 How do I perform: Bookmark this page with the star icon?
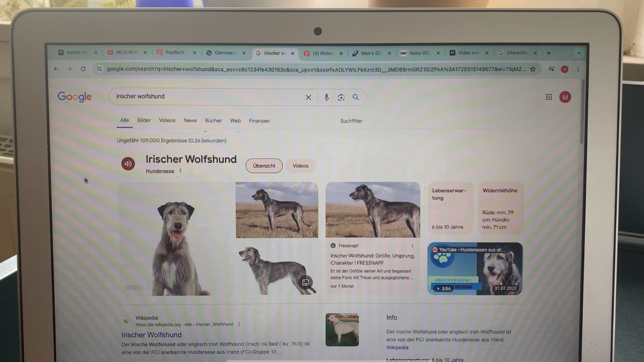[x=533, y=69]
